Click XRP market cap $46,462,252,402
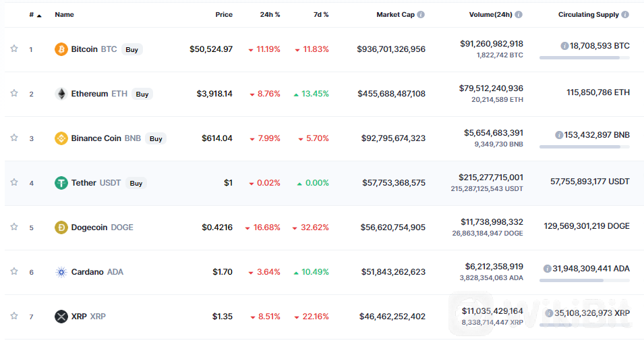The width and height of the screenshot is (644, 351). [x=392, y=317]
